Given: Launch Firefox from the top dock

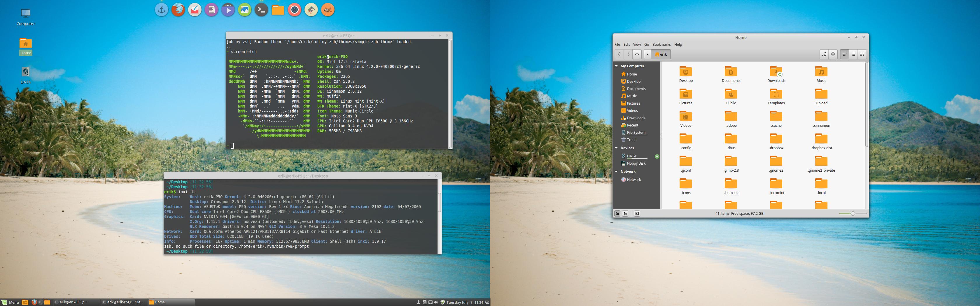Looking at the screenshot, I should coord(178,10).
